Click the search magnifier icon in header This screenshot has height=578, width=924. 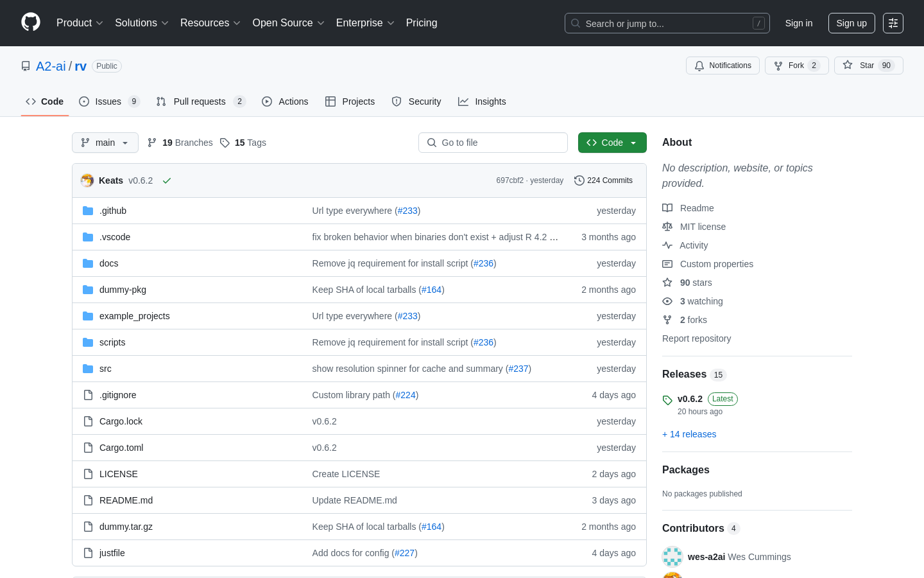(576, 23)
